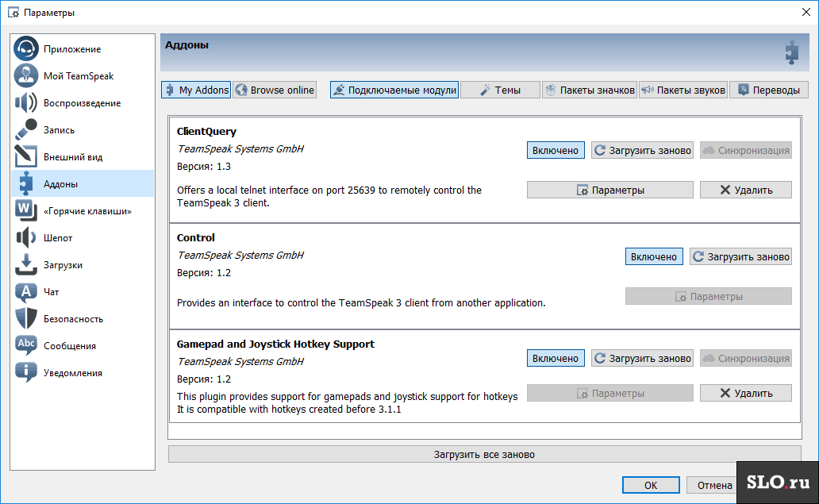The image size is (819, 504).
Task: Click the Запись microphone icon
Action: (x=26, y=130)
